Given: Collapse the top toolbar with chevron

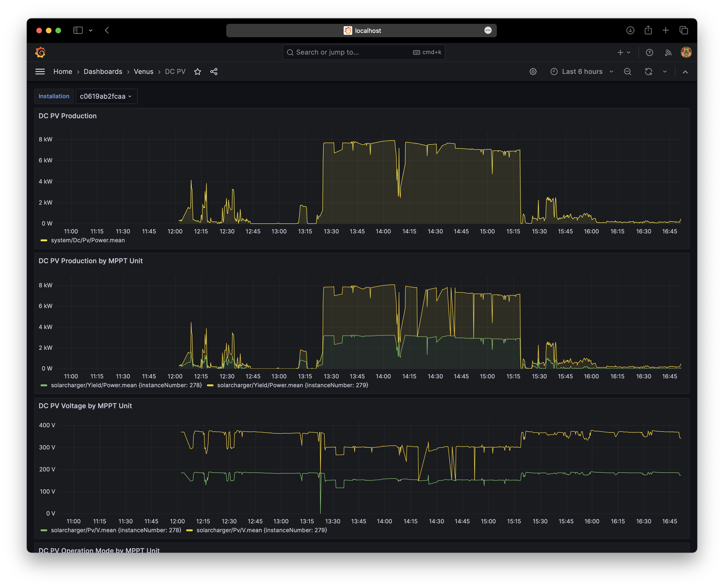Looking at the screenshot, I should (x=685, y=72).
